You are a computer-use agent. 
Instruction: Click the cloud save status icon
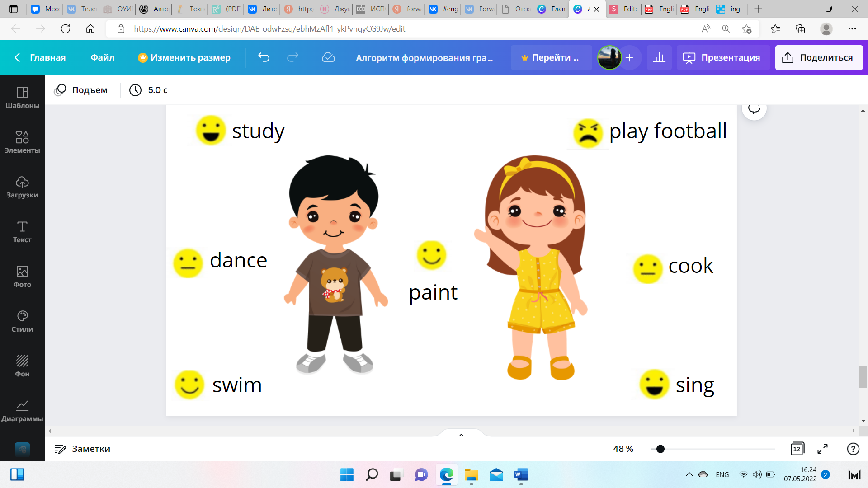(x=328, y=57)
